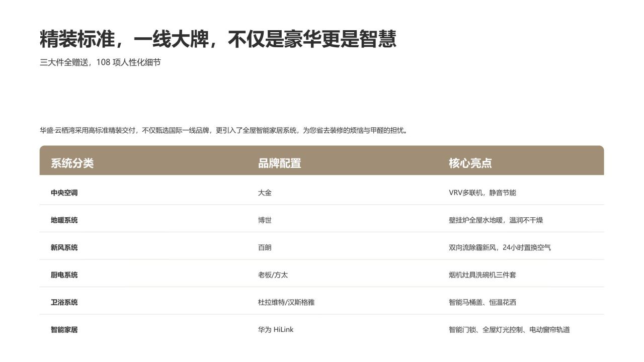
Task: Click the 杜拉维特/汉斯格雅 brand cell
Action: click(x=286, y=302)
